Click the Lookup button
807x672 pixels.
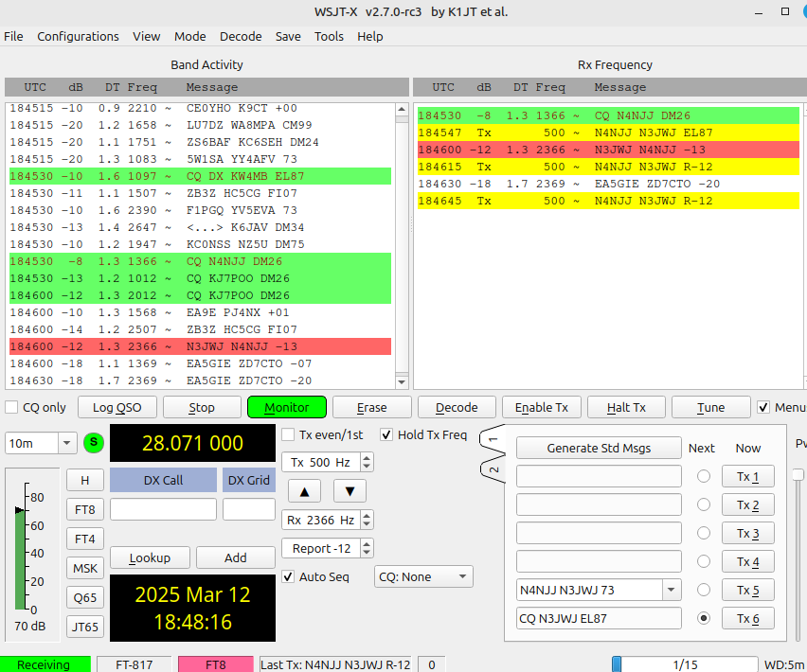point(150,557)
